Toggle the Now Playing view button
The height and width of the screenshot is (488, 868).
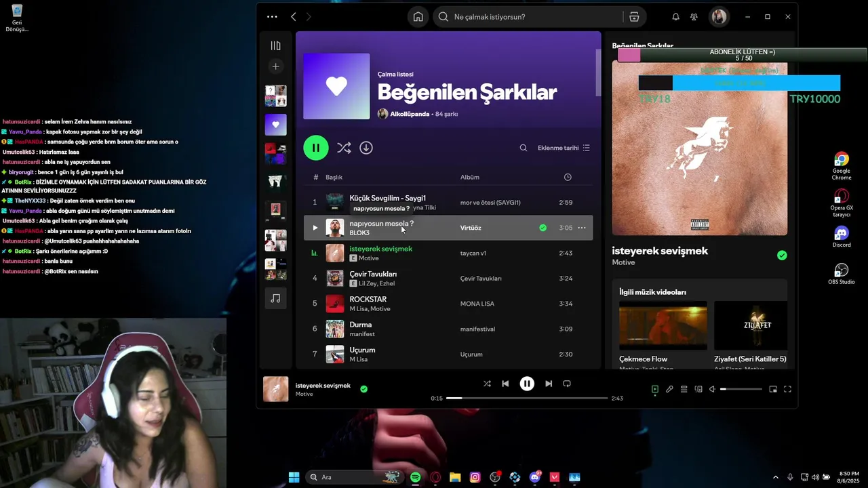click(654, 390)
